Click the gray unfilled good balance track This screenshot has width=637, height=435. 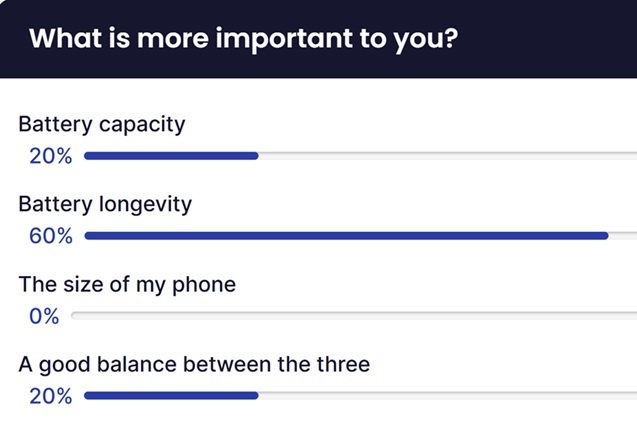(x=448, y=396)
